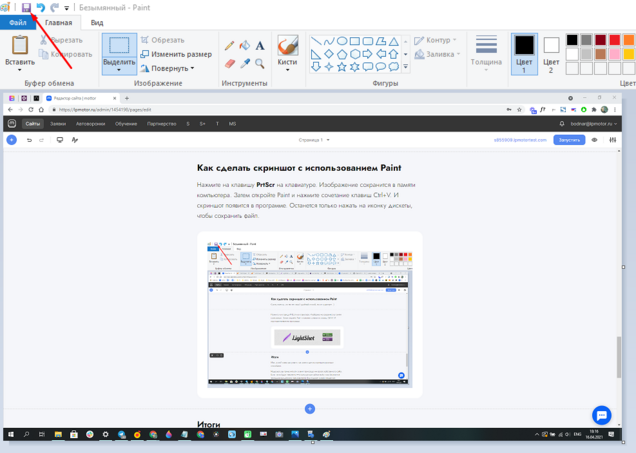
Task: Click the embedded Paint screenshot thumbnail
Action: pos(309,314)
